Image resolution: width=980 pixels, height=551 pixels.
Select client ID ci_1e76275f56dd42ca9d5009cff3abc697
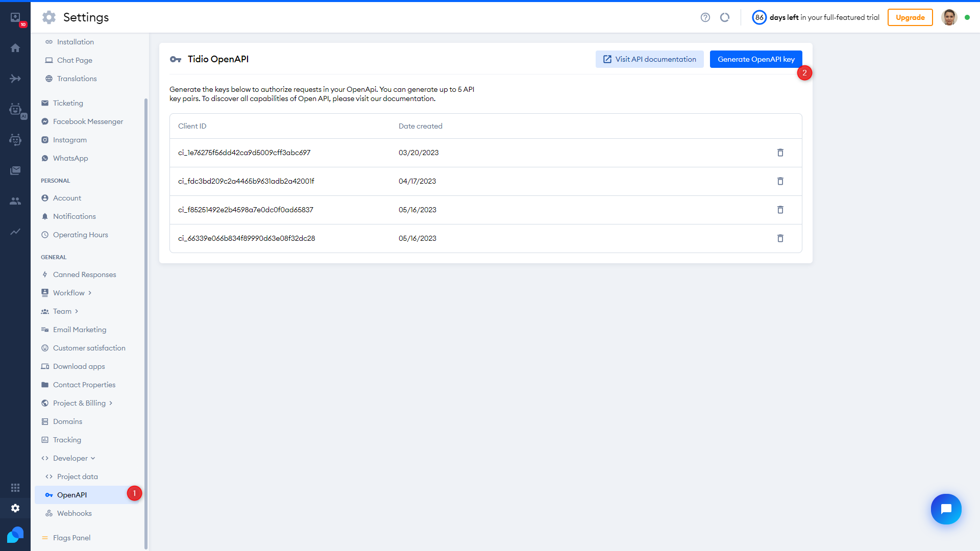coord(244,153)
